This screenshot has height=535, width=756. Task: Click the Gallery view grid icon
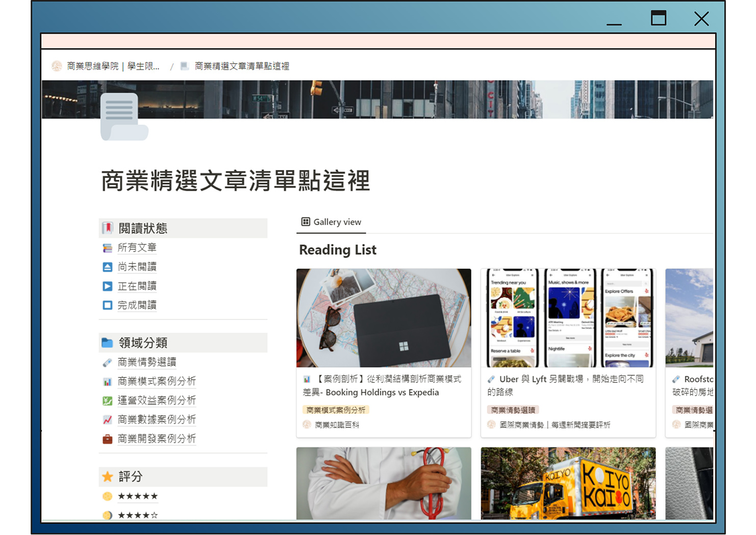click(306, 222)
